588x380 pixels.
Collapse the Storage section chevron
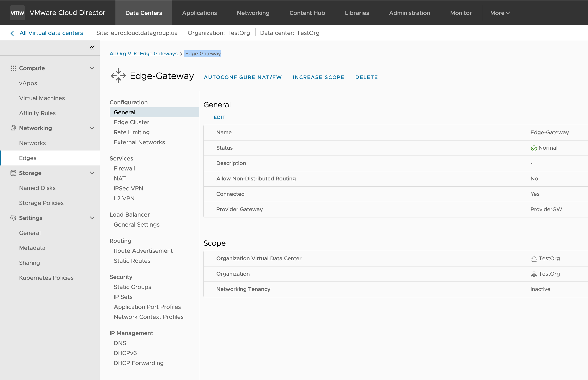92,173
